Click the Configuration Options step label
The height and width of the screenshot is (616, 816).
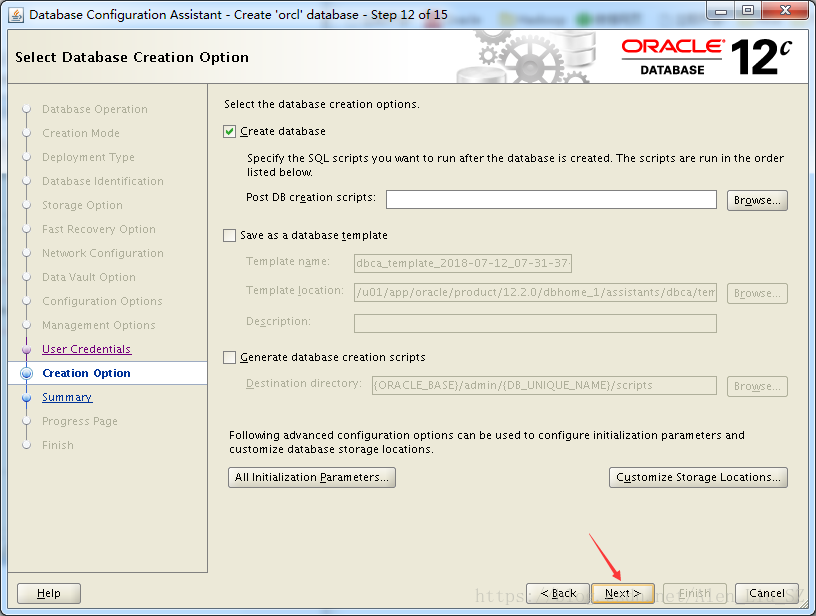103,301
